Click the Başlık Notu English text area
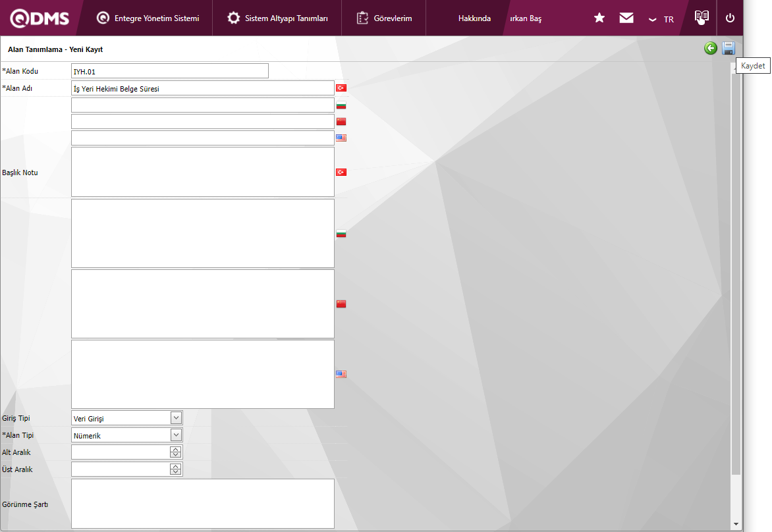772x532 pixels. (203, 374)
